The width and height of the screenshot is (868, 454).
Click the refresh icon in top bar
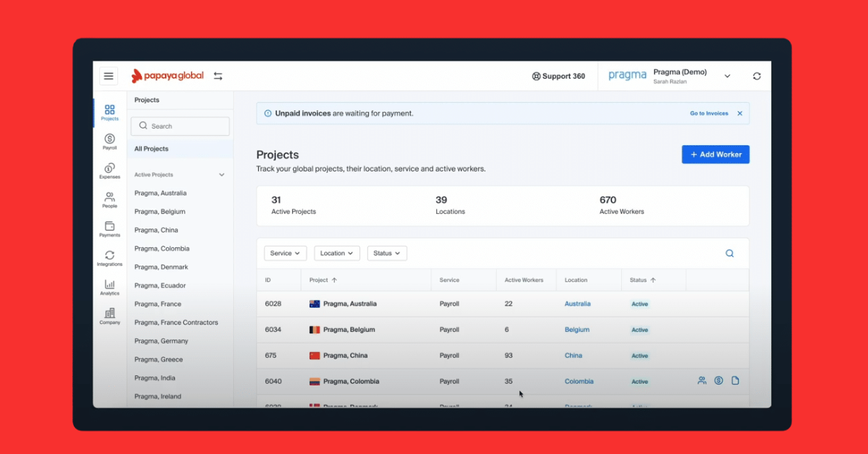[x=757, y=76]
